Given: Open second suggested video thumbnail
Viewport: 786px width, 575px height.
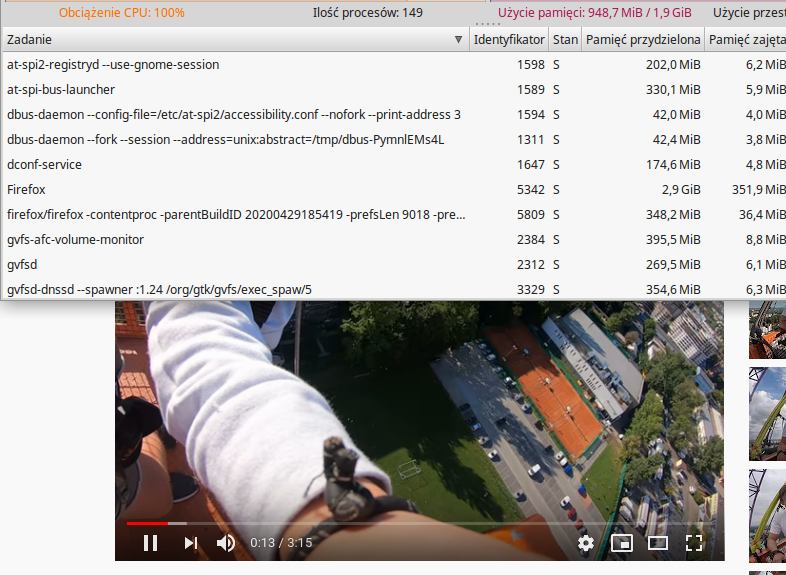Looking at the screenshot, I should (x=767, y=414).
